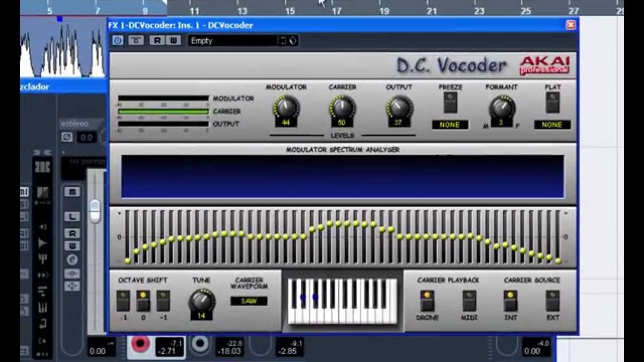Click the AKAI professional logo
This screenshot has width=644, height=362.
point(544,65)
